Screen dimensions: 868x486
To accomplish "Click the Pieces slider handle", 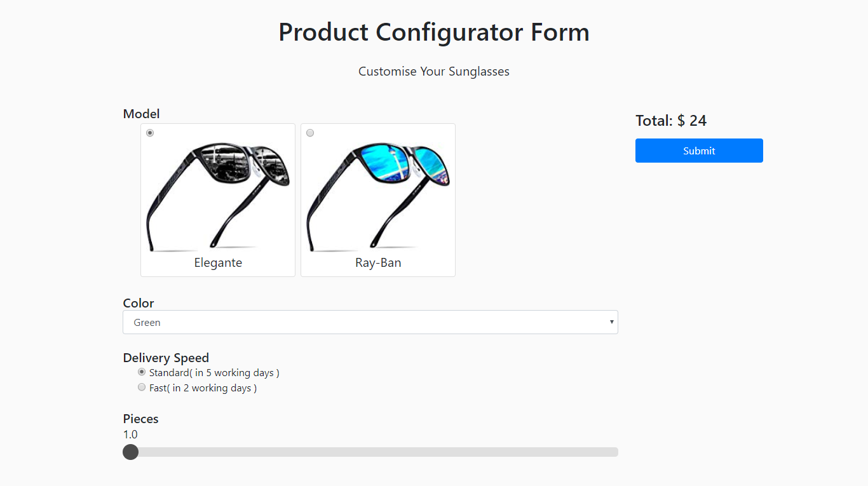I will [130, 452].
